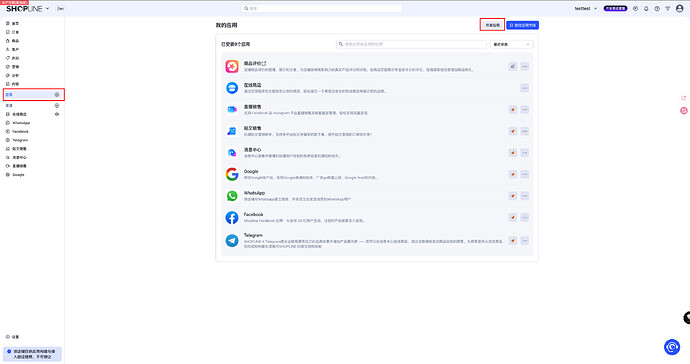690x364 pixels.
Task: Click the trial notice banner in sidebar bottom
Action: (32, 354)
